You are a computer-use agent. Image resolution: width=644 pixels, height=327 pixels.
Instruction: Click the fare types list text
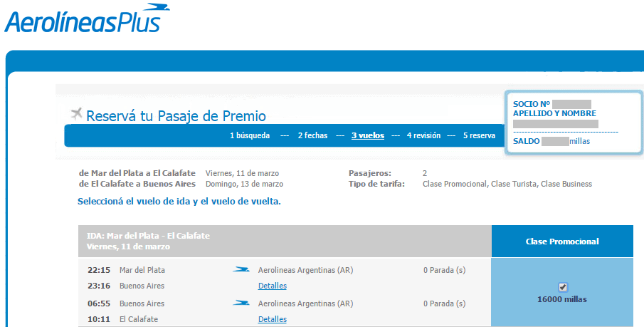(507, 184)
